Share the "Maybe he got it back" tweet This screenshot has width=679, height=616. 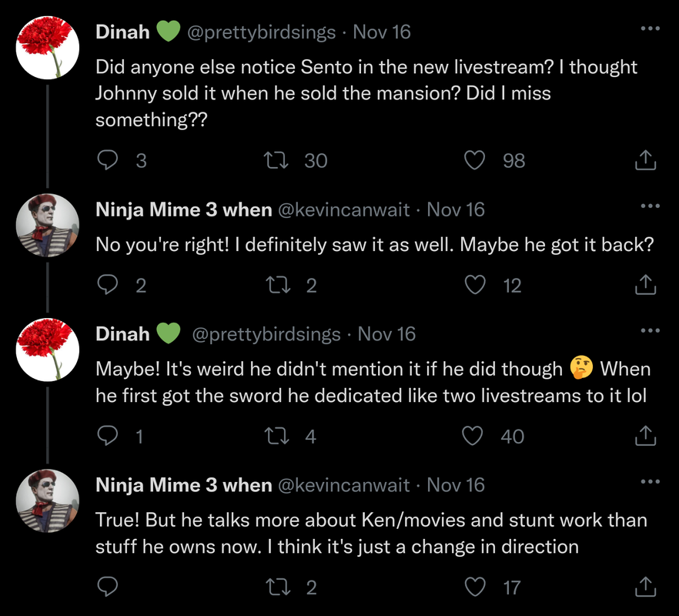(x=645, y=286)
